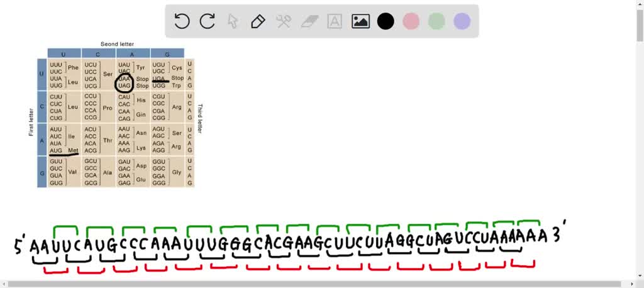Viewport: 644px width, 288px height.
Task: Click the handwritten 5' label
Action: pyautogui.click(x=19, y=243)
